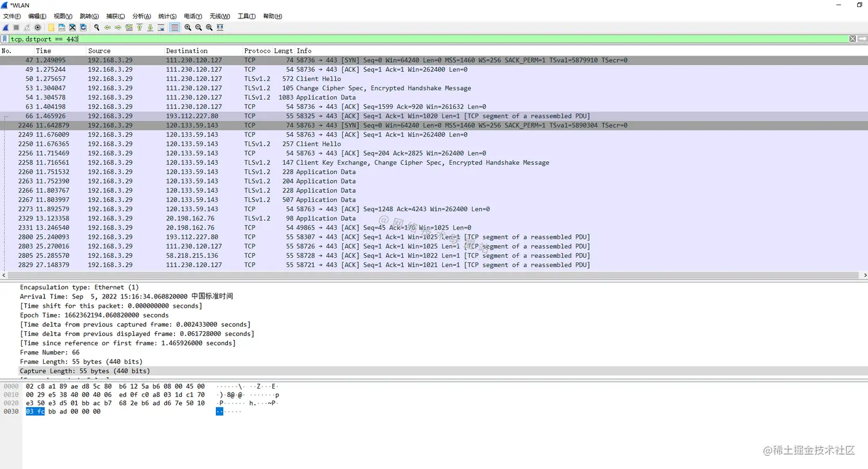Go forward to the next packet
868x469 pixels.
coord(118,28)
